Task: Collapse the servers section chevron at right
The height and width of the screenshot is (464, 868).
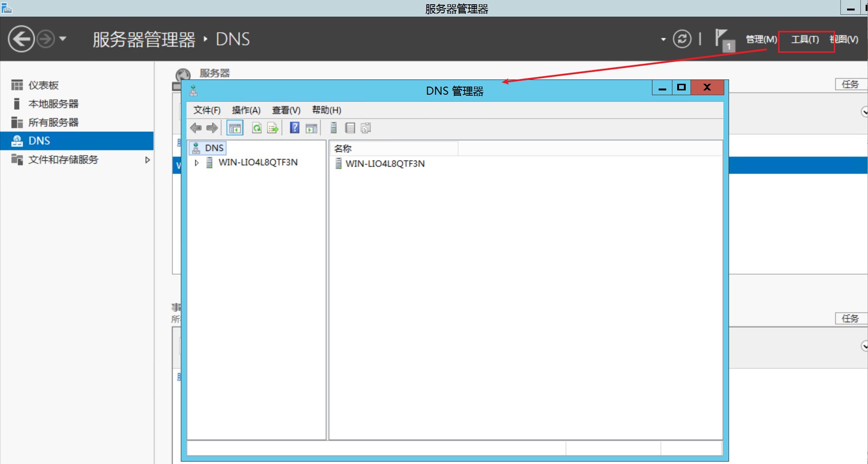Action: pyautogui.click(x=865, y=112)
